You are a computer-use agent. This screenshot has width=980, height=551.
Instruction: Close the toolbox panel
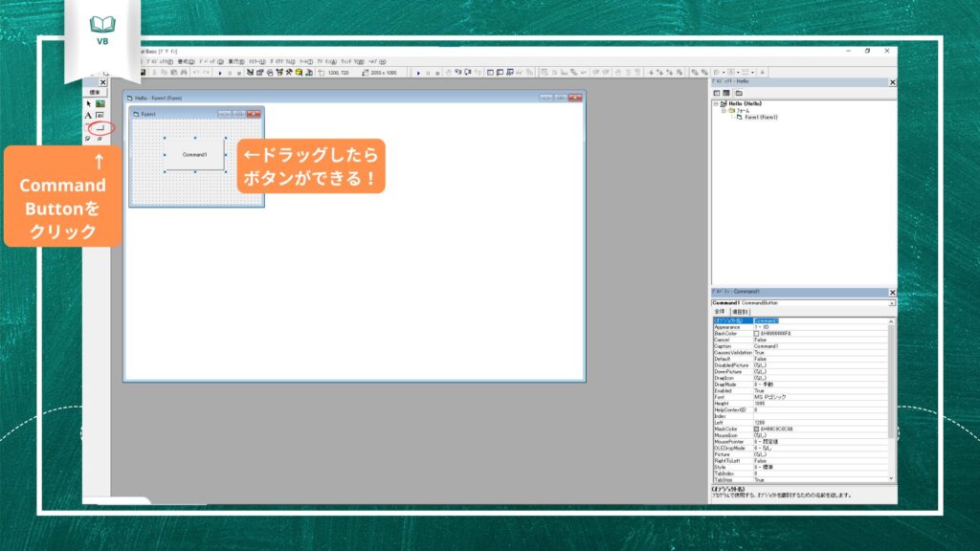pyautogui.click(x=103, y=82)
